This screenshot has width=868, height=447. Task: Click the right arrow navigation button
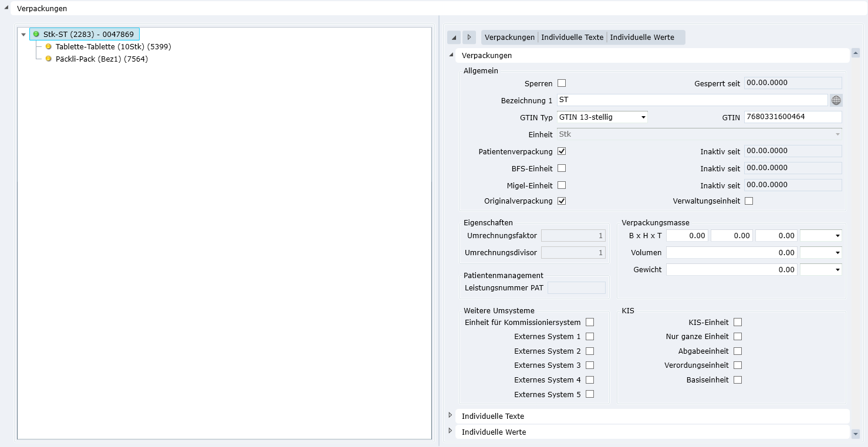pos(469,38)
